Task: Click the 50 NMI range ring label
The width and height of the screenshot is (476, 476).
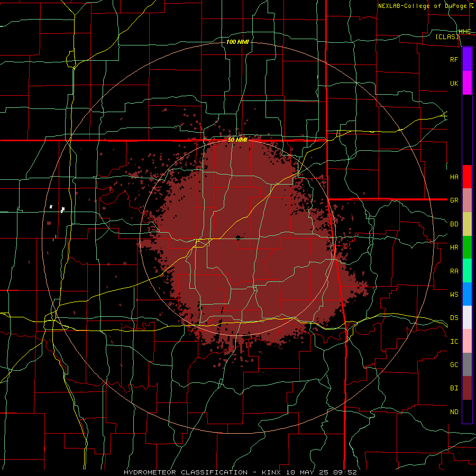Action: (x=237, y=140)
